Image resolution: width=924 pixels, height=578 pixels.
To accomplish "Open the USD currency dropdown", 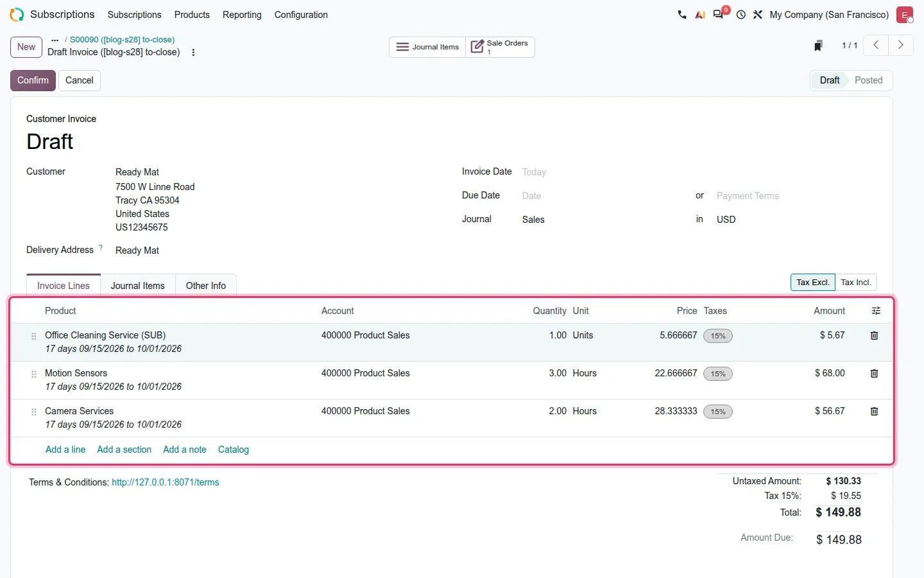I will pos(726,220).
